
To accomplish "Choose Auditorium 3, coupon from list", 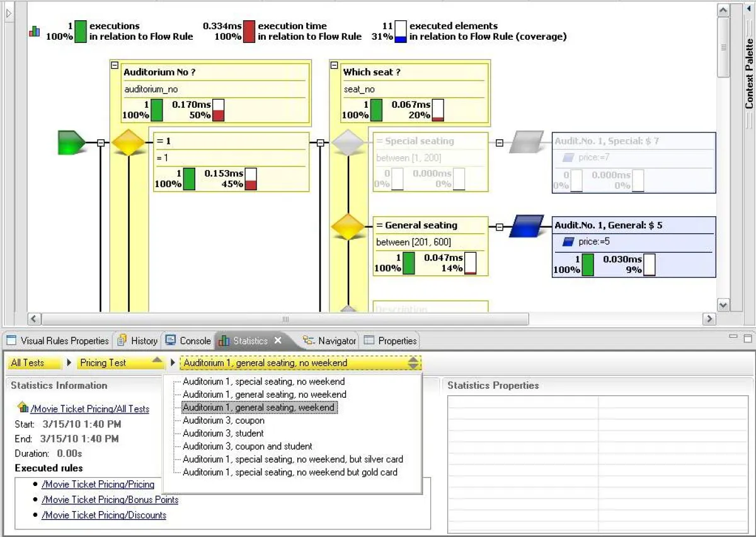I will (x=224, y=420).
